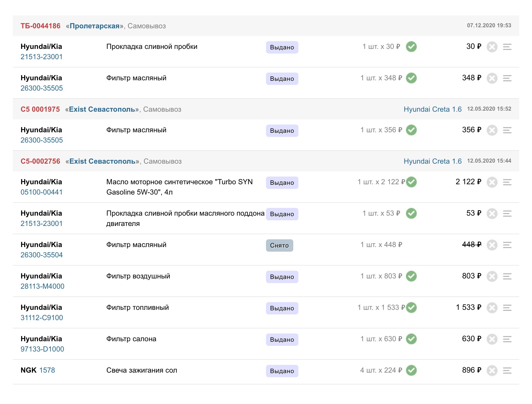Open Hyundai Creta 1.6 link dated 12.05.2020 15:52
532x404 pixels.
point(432,109)
